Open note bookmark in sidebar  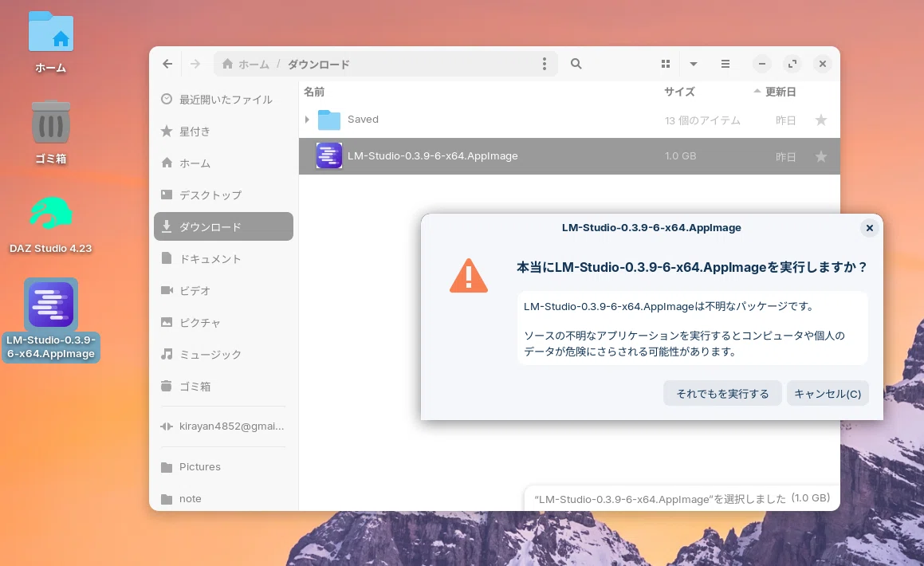pos(223,498)
